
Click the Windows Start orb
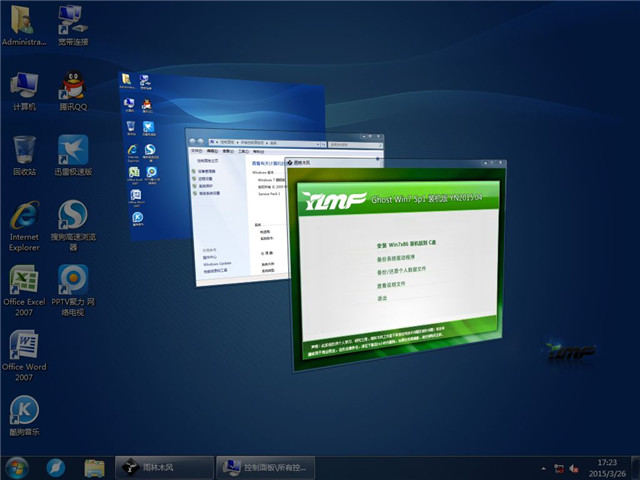(x=17, y=467)
